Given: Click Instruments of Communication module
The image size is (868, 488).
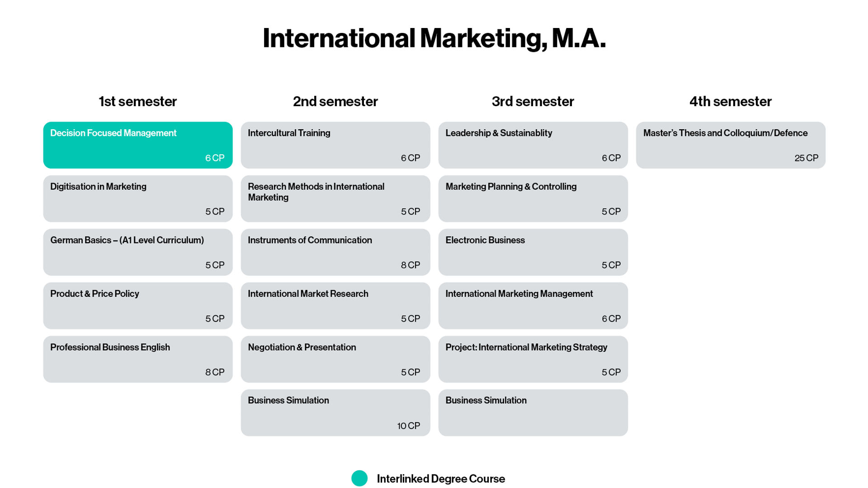Looking at the screenshot, I should 335,252.
